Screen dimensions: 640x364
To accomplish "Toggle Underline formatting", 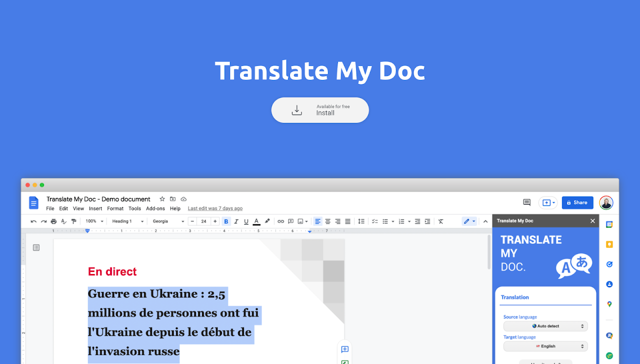I will coord(246,221).
